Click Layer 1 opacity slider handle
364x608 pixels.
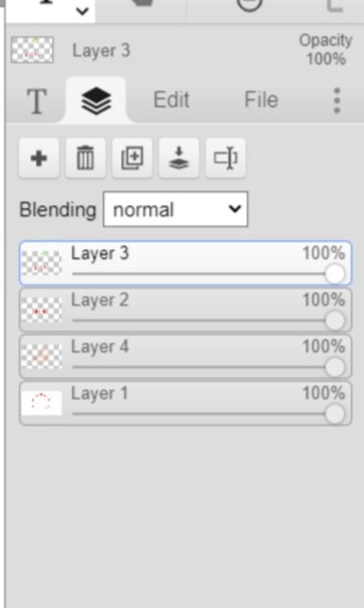coord(335,414)
